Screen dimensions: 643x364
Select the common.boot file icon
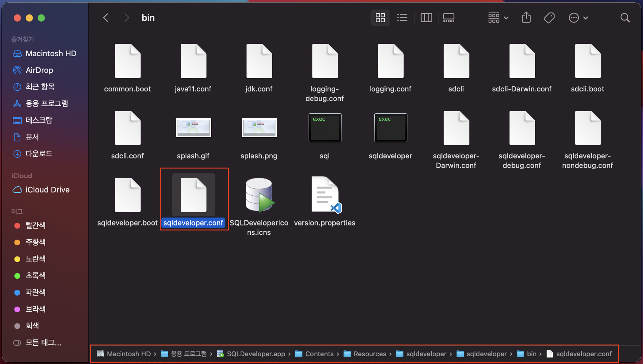pyautogui.click(x=128, y=61)
